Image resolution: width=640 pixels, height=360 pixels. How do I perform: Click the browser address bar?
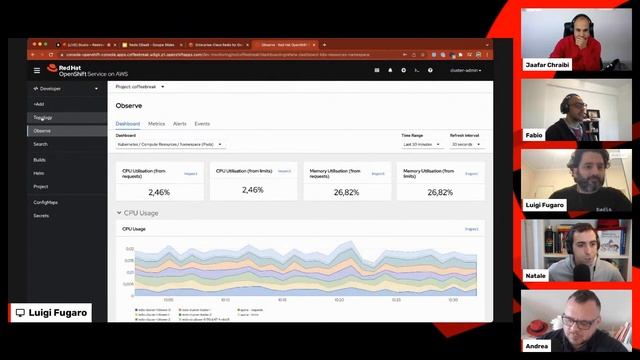pyautogui.click(x=229, y=54)
